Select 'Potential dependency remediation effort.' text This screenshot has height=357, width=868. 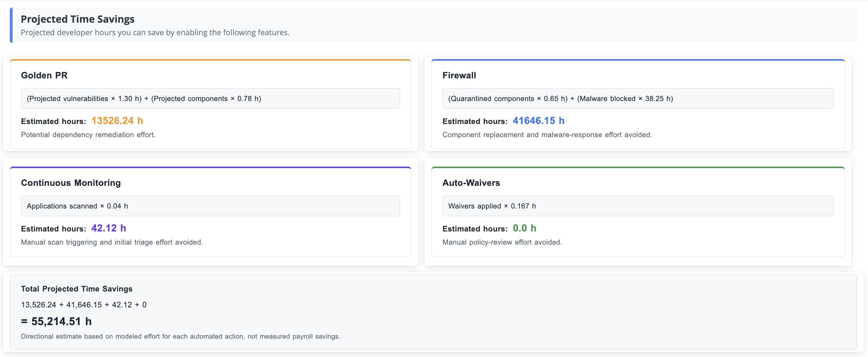point(88,135)
